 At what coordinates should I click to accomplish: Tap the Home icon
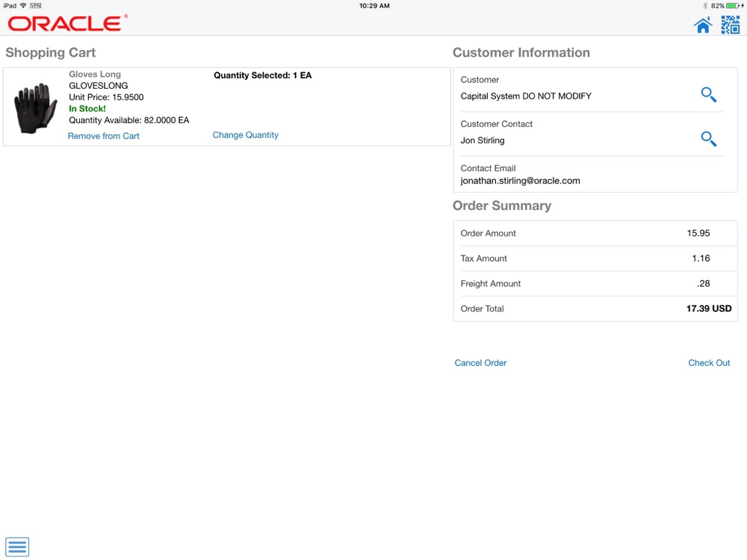pos(703,25)
